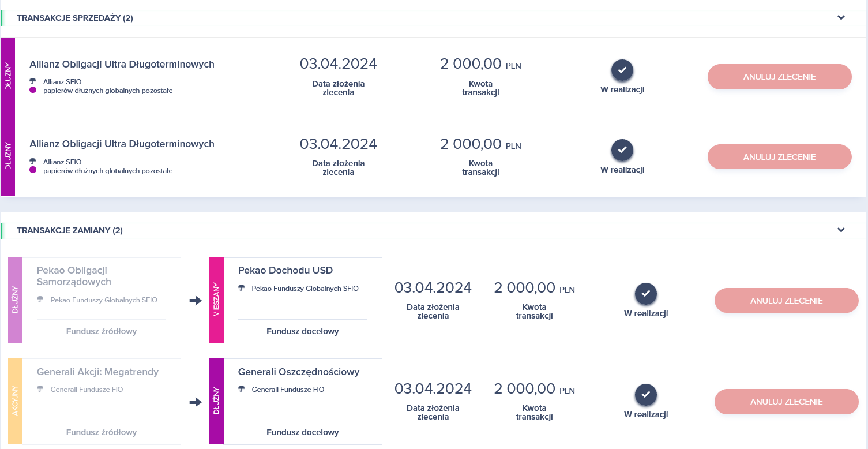Click the Transakcje zamiany (2) header
Viewport: 868px width, 449px height.
click(x=70, y=230)
